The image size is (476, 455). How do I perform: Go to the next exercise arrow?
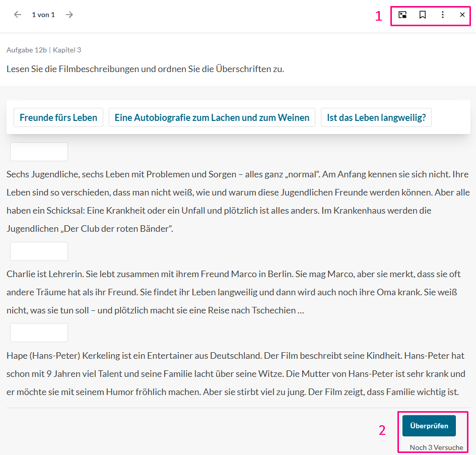pos(69,15)
